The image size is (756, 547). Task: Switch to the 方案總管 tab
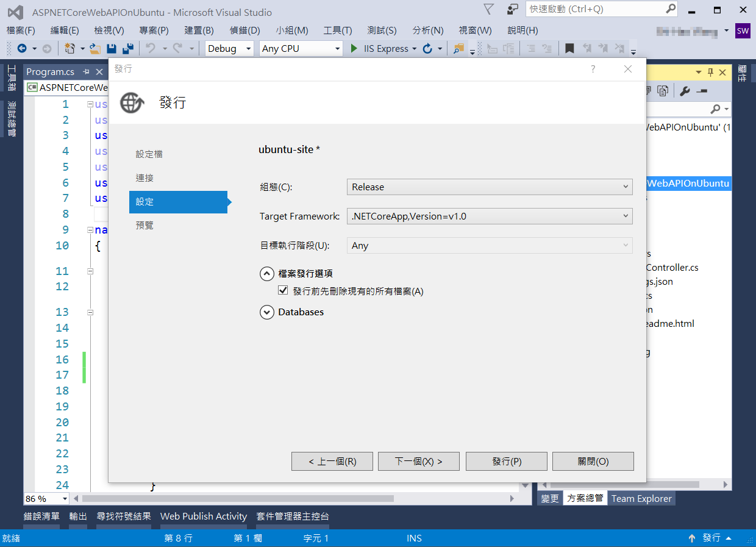click(x=585, y=498)
